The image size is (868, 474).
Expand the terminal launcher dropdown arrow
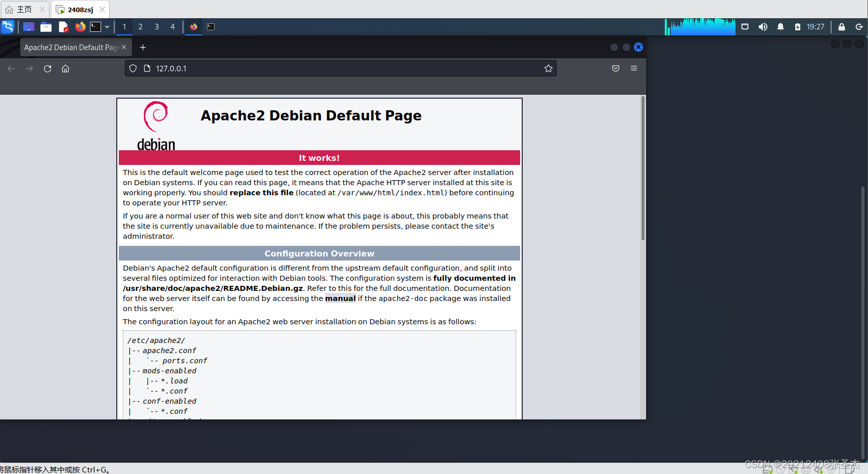pyautogui.click(x=107, y=27)
